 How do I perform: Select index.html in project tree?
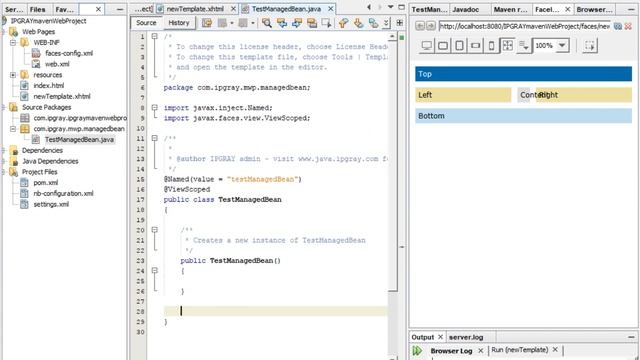[x=49, y=86]
